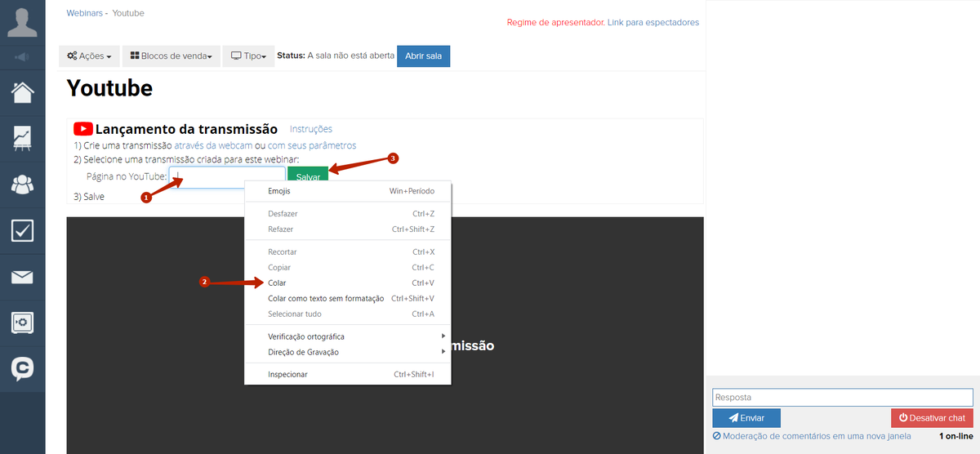
Task: Open the Ações dropdown
Action: (x=89, y=56)
